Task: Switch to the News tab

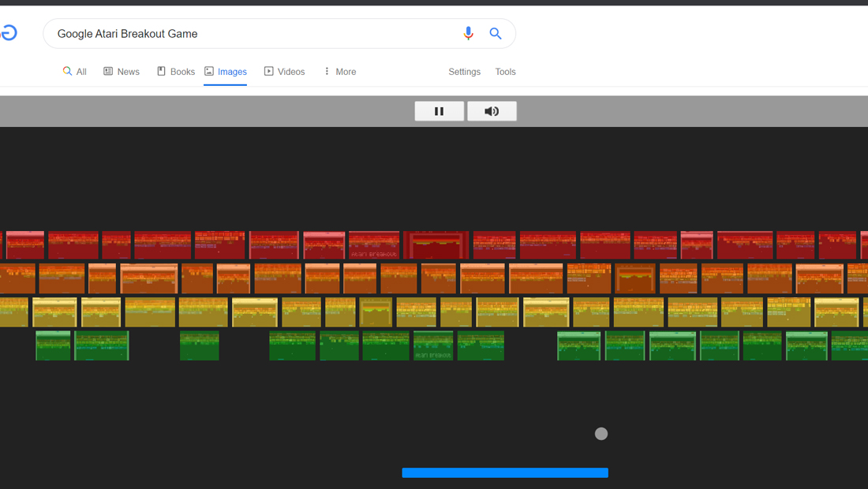Action: click(x=122, y=72)
